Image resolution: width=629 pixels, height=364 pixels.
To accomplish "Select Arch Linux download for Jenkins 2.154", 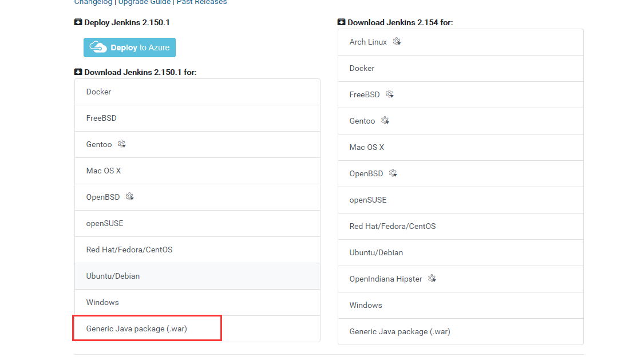I will (x=368, y=42).
